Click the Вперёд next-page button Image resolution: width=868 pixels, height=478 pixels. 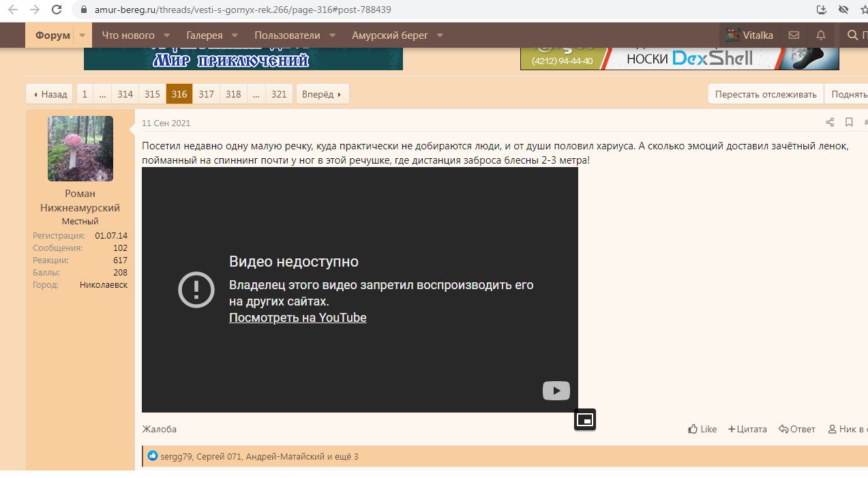(323, 94)
